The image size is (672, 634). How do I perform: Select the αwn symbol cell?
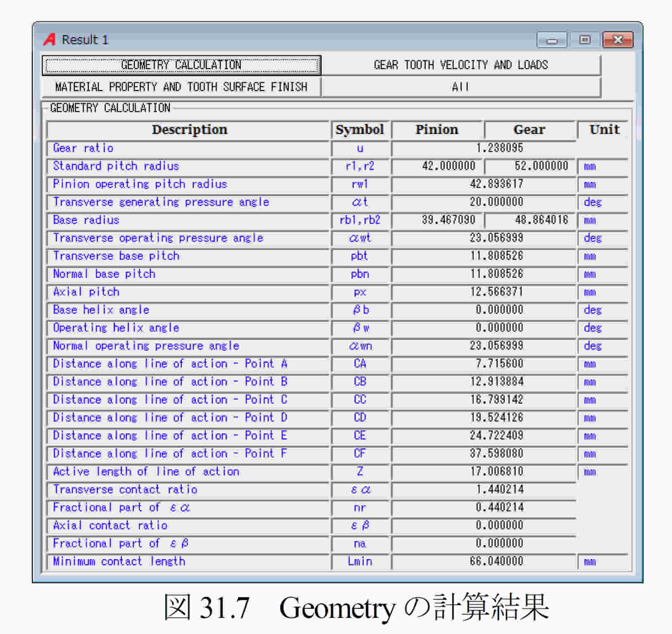pos(360,346)
